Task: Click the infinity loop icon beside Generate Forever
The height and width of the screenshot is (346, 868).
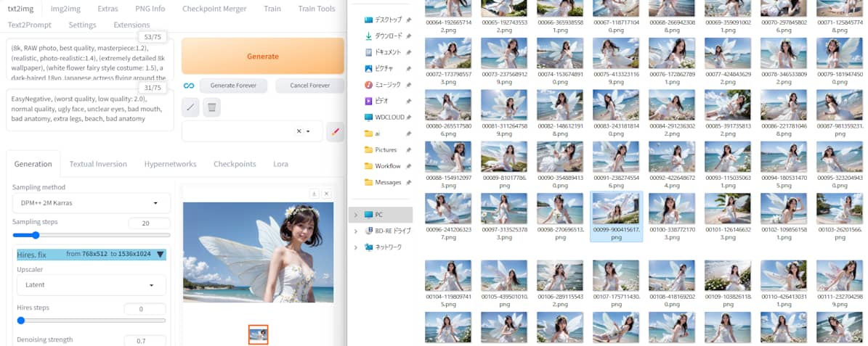Action: pos(189,86)
